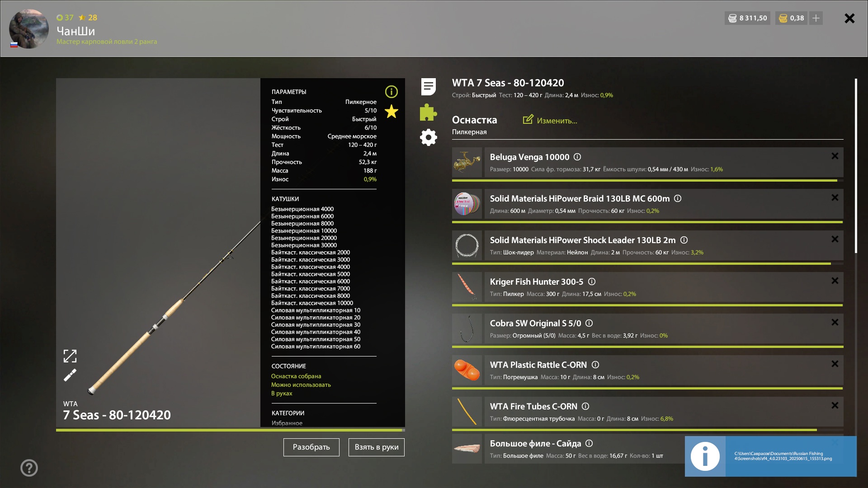Screen dimensions: 868x488
Task: Remove Beluga Venga 10000 with X
Action: tap(835, 156)
